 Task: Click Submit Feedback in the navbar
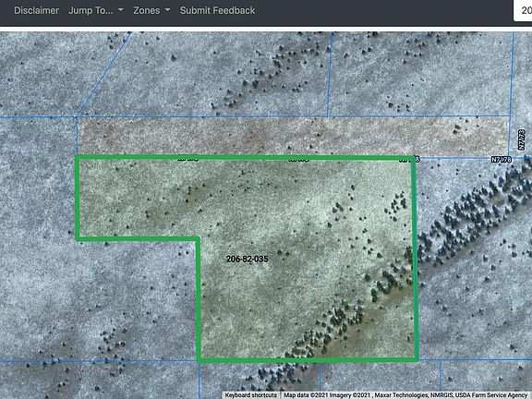(x=217, y=10)
